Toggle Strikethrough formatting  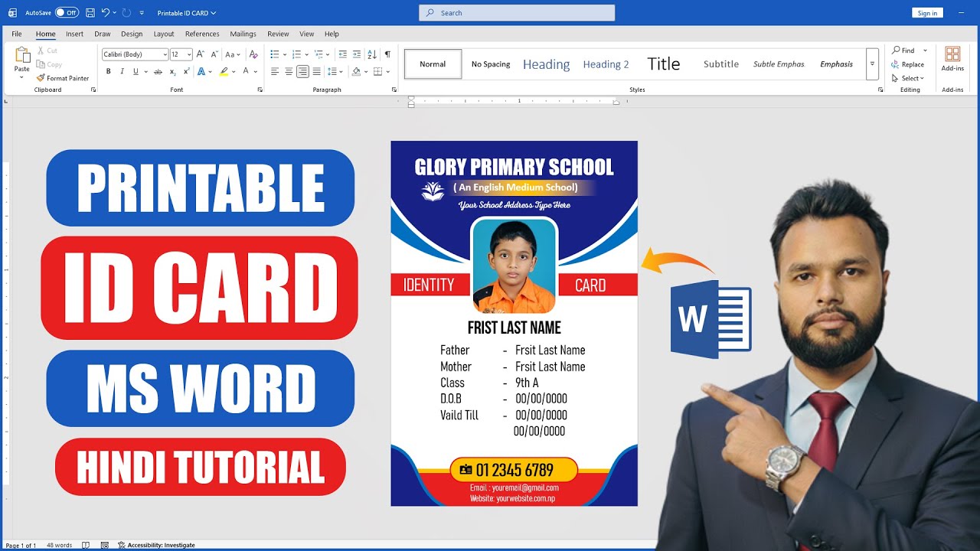pyautogui.click(x=158, y=71)
